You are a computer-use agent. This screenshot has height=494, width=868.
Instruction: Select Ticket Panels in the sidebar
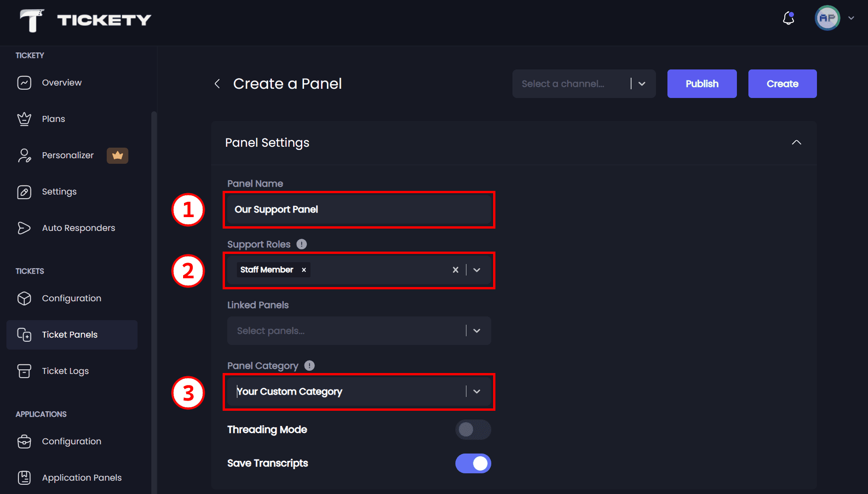[69, 334]
